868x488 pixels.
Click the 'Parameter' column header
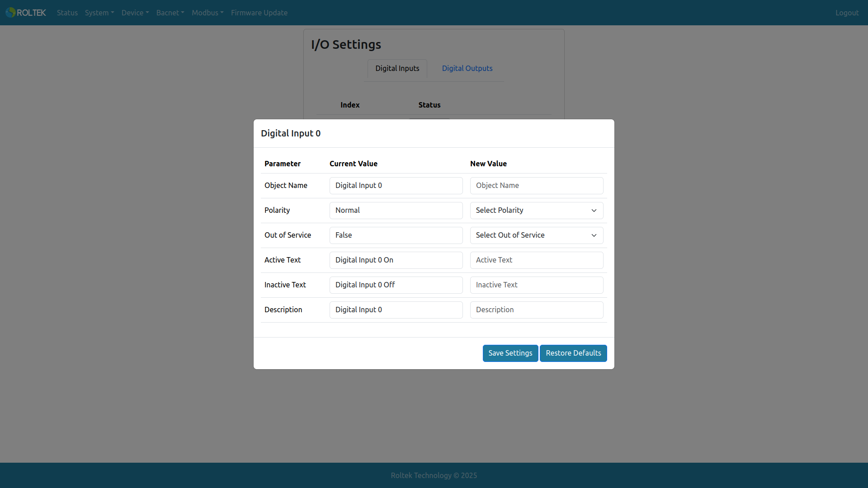283,164
